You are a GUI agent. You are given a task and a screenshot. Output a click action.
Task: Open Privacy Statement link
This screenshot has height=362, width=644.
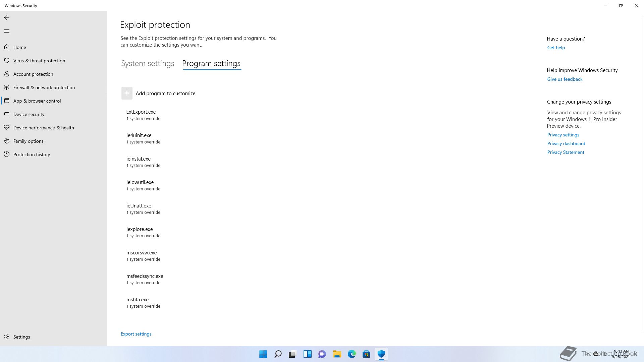pyautogui.click(x=566, y=152)
